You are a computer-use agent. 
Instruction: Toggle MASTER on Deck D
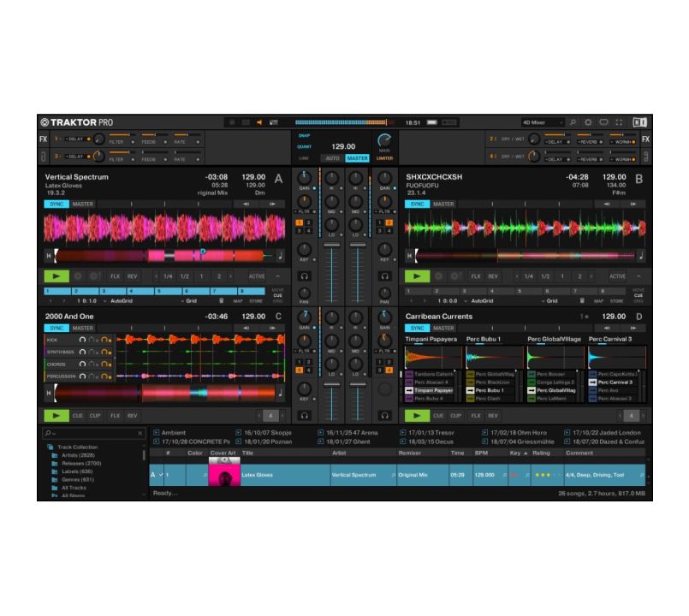tap(443, 329)
